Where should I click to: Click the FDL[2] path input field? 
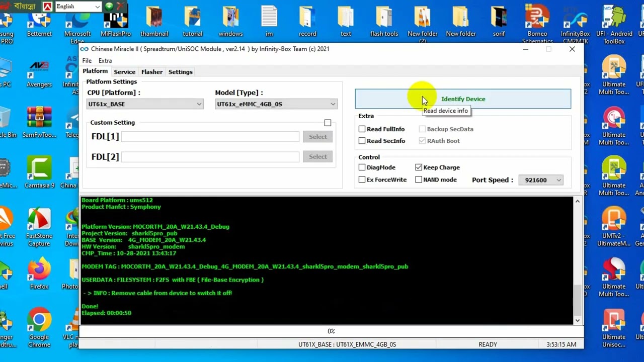(x=210, y=157)
